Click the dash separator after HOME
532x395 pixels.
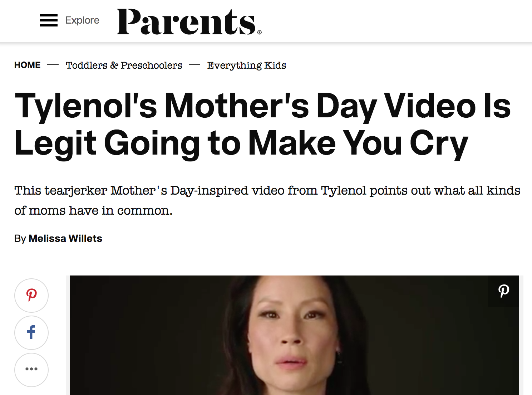coord(53,65)
